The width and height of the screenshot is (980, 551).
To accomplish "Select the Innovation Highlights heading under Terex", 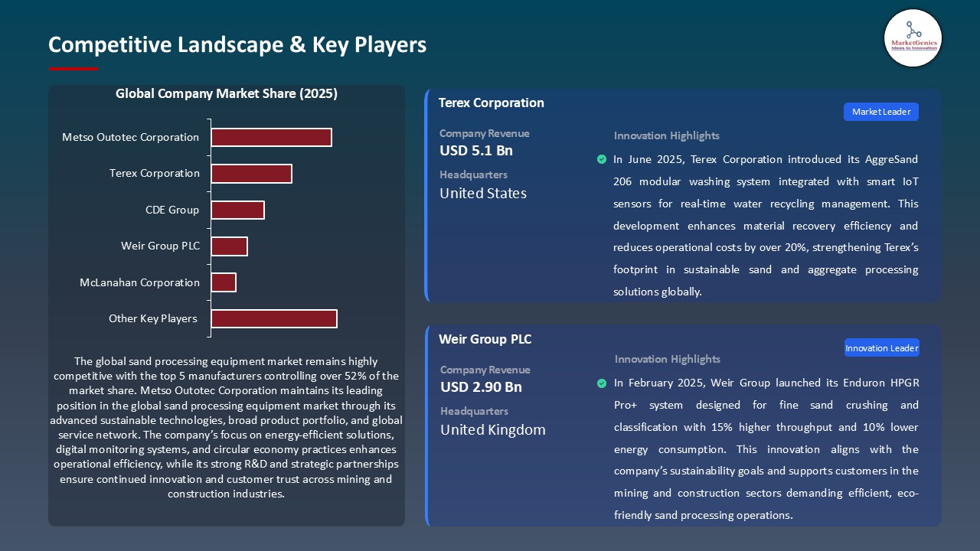I will (x=666, y=135).
